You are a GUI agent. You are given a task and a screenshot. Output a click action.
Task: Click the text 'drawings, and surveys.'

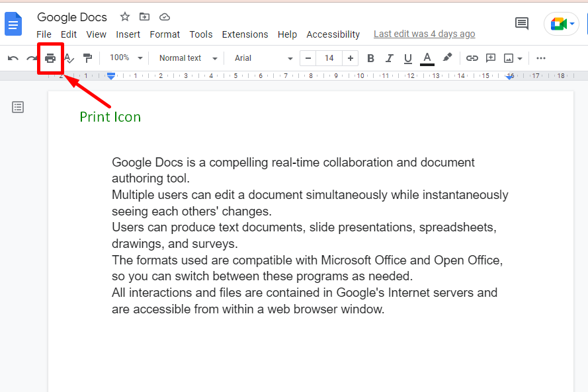click(x=175, y=244)
